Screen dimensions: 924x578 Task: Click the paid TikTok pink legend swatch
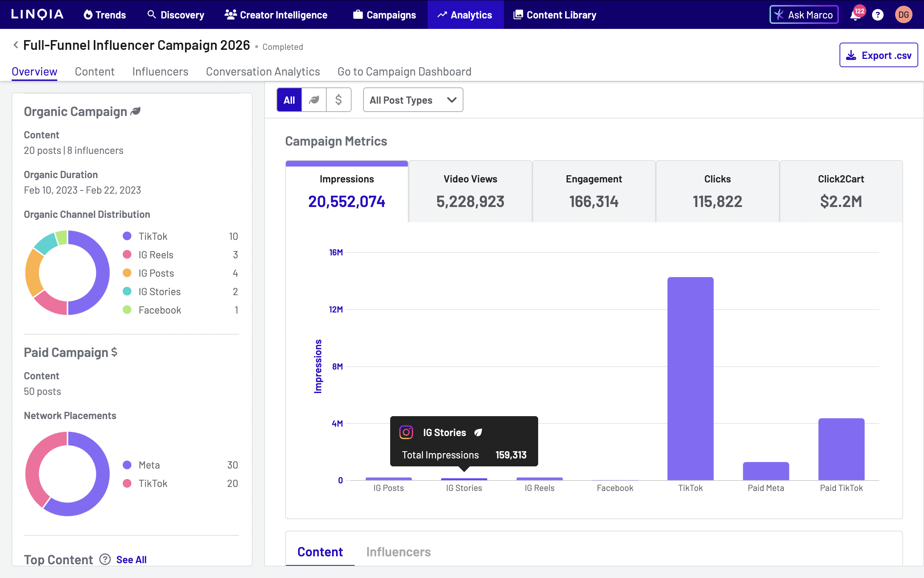(127, 483)
